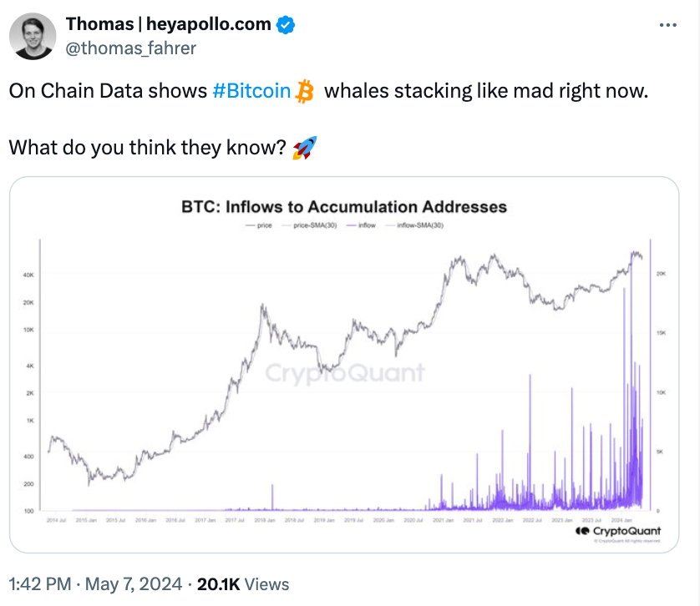The height and width of the screenshot is (606, 700).
Task: Click the May 7, 2024 date
Action: [134, 584]
